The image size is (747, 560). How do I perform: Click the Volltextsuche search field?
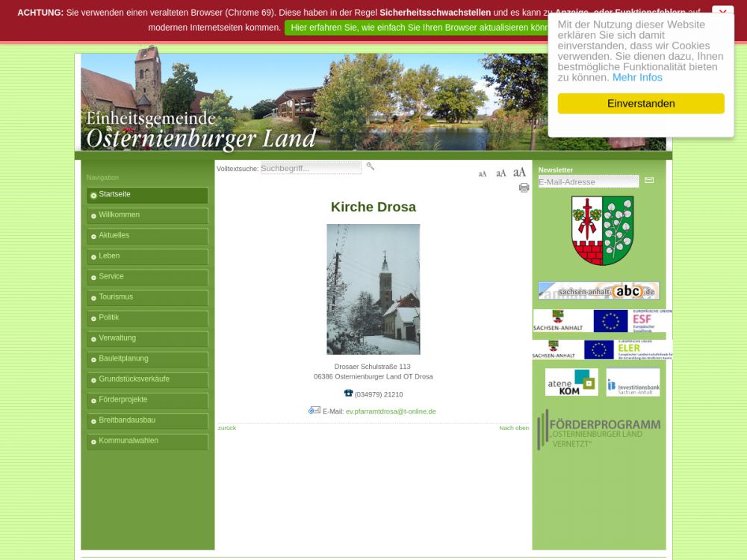[311, 168]
